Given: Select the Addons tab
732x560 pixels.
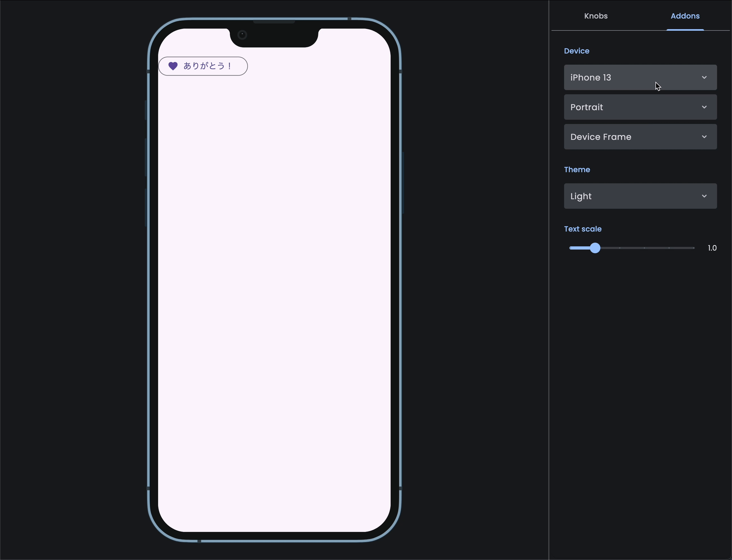Looking at the screenshot, I should click(685, 16).
